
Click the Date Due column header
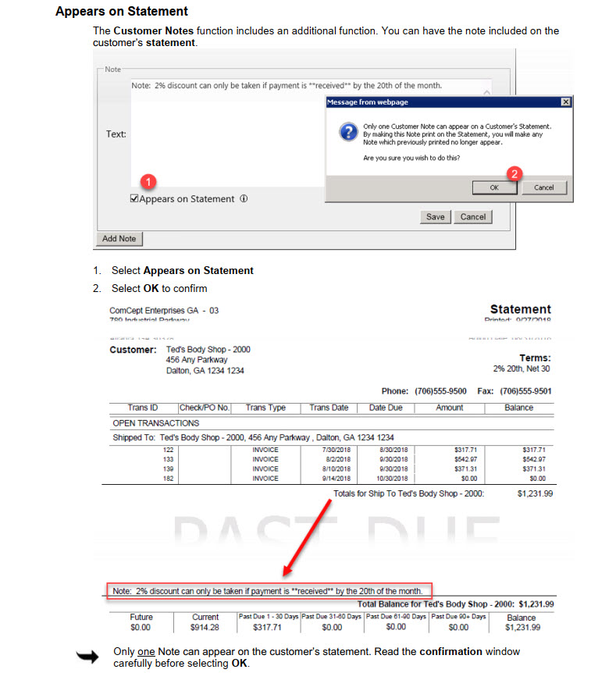(x=385, y=408)
